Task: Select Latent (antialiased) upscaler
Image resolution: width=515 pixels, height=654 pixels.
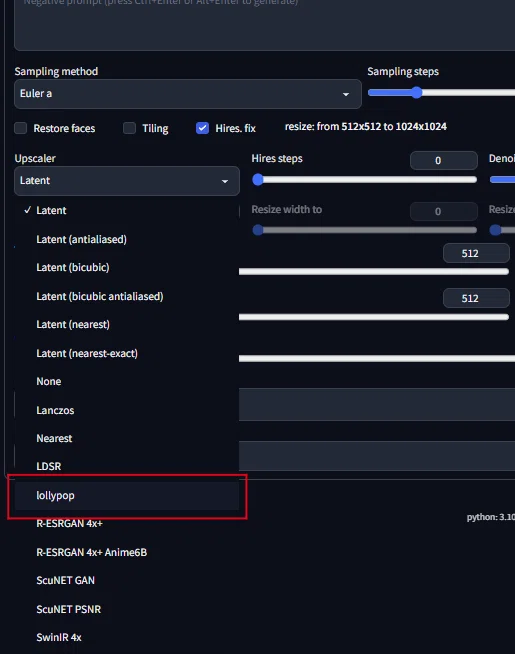Action: coord(127,239)
